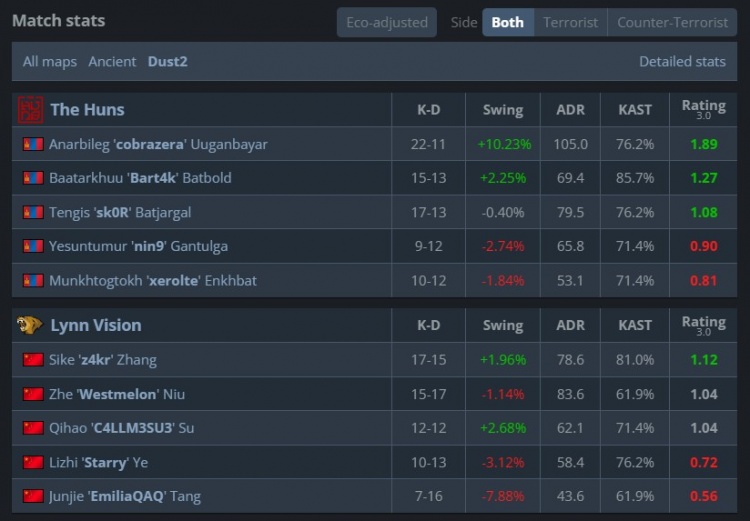Screen dimensions: 750x521
Task: Sort The Huns table by Rating 3.0
Action: tap(703, 109)
